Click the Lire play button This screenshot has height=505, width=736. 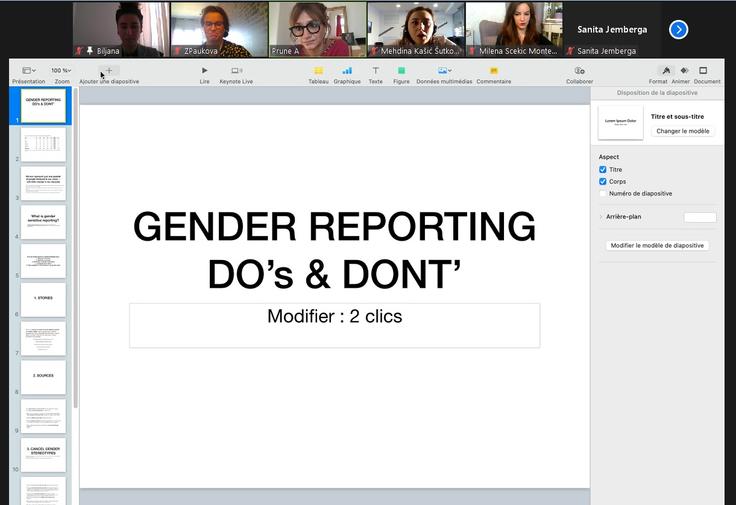[x=205, y=71]
